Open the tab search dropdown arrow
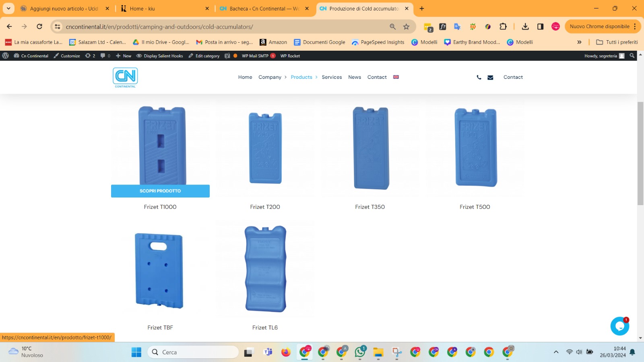The width and height of the screenshot is (644, 362). pos(8,8)
